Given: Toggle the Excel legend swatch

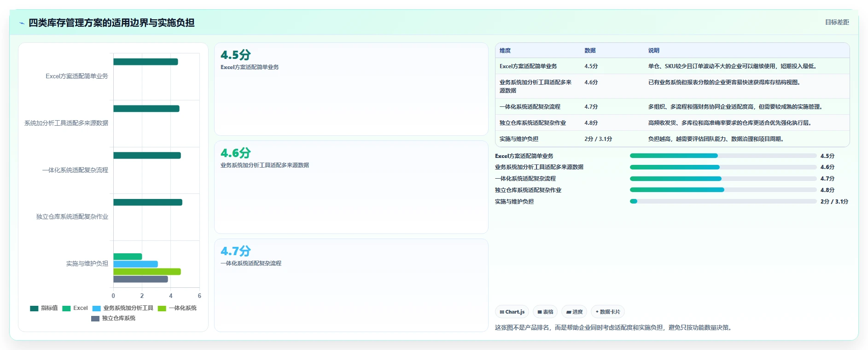Looking at the screenshot, I should point(66,308).
